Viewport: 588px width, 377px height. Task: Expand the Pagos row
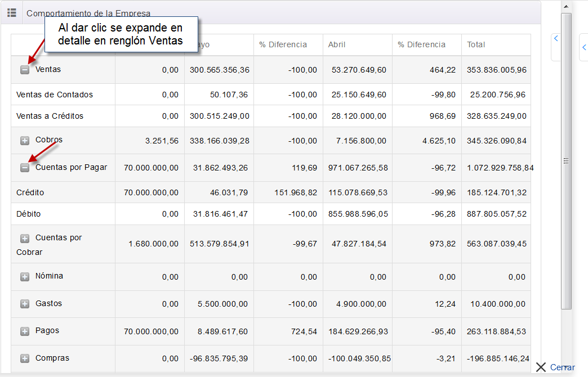click(25, 331)
